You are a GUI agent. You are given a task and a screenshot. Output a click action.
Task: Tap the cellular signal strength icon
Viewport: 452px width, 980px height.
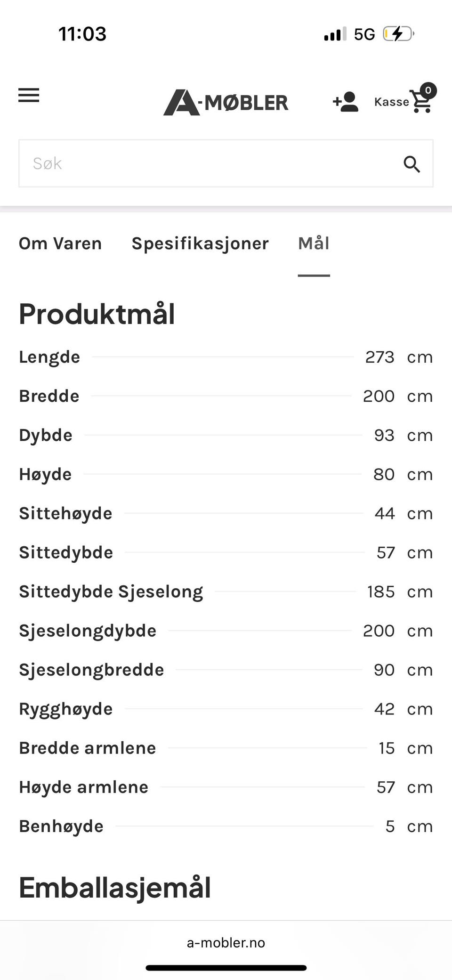coord(335,34)
